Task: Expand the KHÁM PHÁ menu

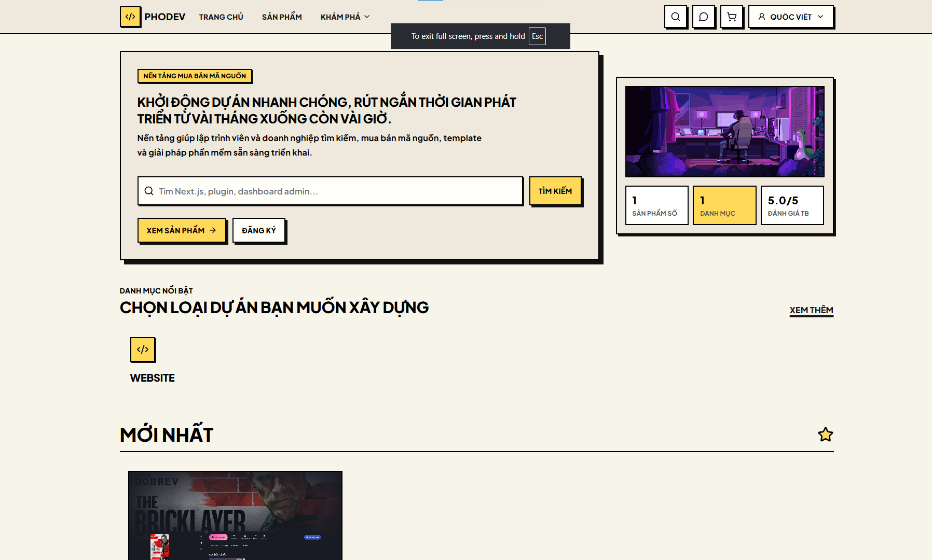Action: [345, 17]
